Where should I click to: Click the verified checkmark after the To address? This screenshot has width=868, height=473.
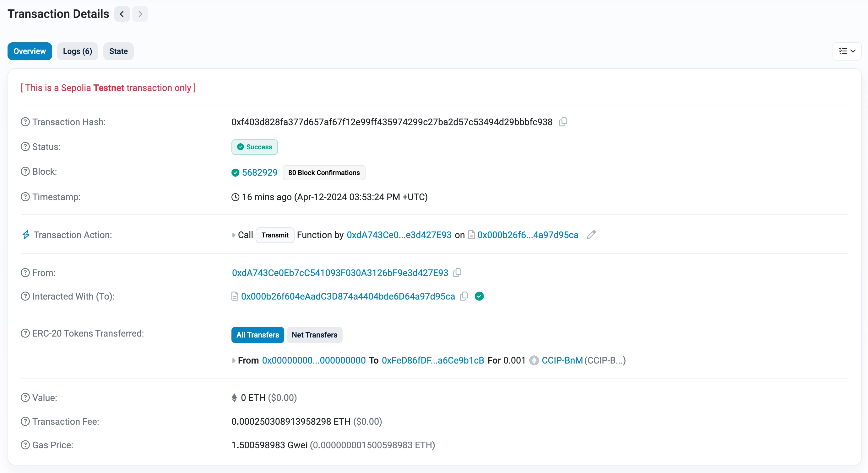479,296
